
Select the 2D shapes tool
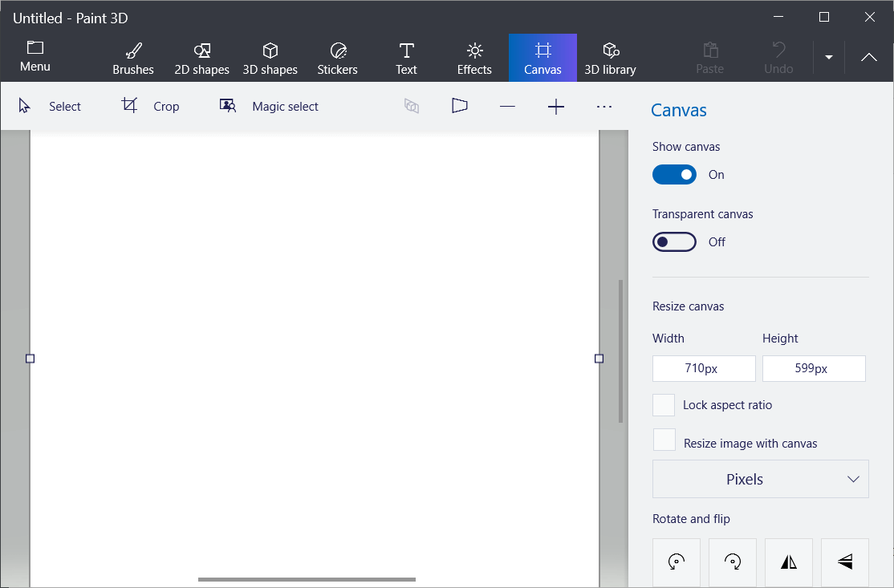pos(201,57)
